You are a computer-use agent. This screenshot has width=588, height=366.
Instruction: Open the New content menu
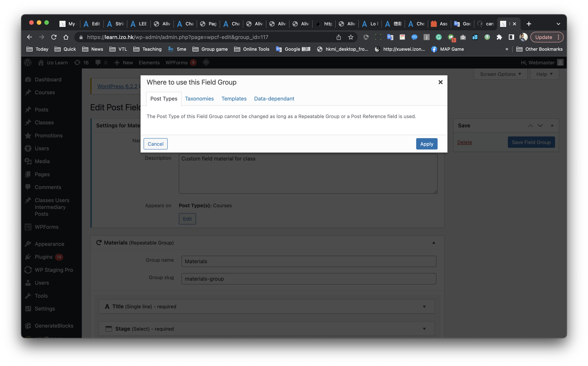[x=124, y=62]
